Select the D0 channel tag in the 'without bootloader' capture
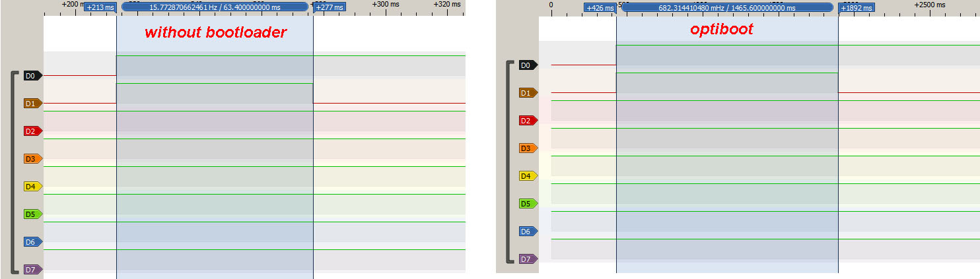The height and width of the screenshot is (279, 980). pyautogui.click(x=32, y=76)
